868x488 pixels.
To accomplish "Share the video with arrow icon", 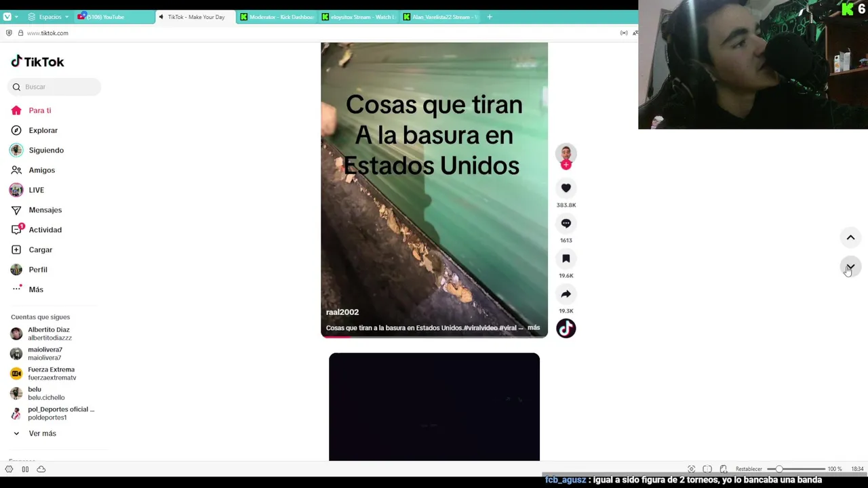I will [x=566, y=294].
